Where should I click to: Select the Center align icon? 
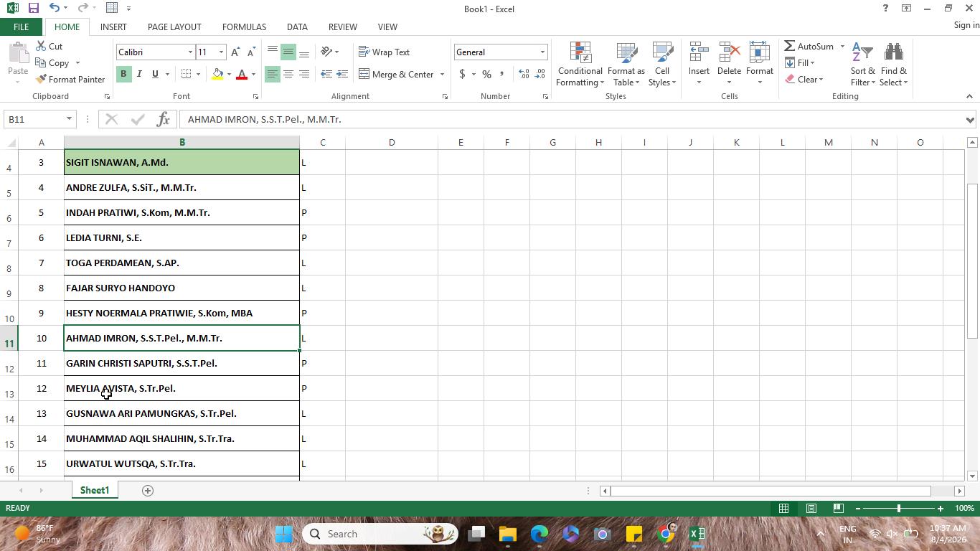click(x=288, y=74)
